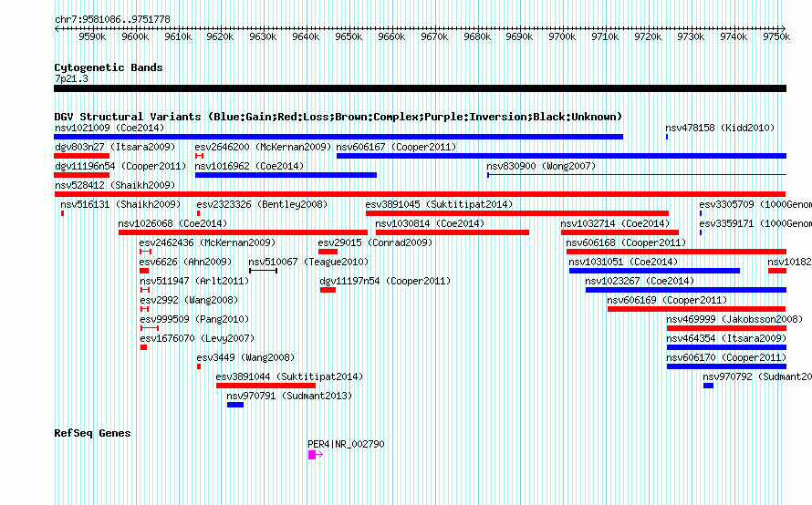Click nsv606169 (Cooper2011) red bar
This screenshot has height=505, width=812.
coord(696,309)
